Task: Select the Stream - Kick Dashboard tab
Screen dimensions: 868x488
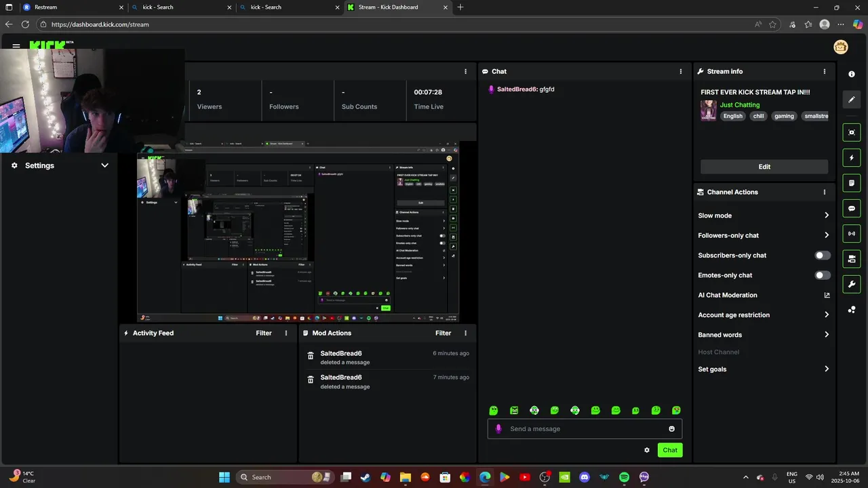Action: 397,7
